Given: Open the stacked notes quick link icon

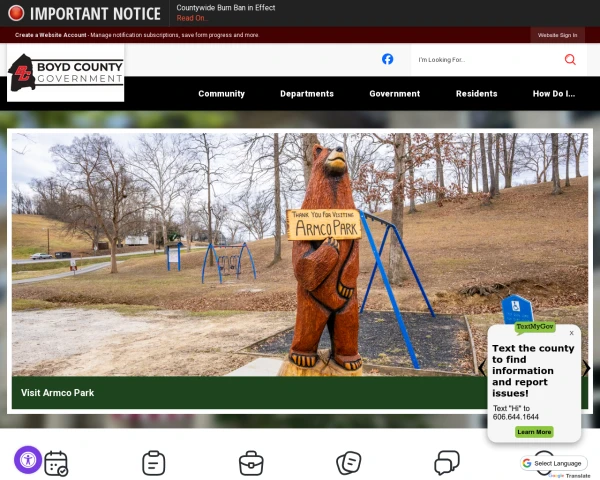Looking at the screenshot, I should [x=349, y=463].
